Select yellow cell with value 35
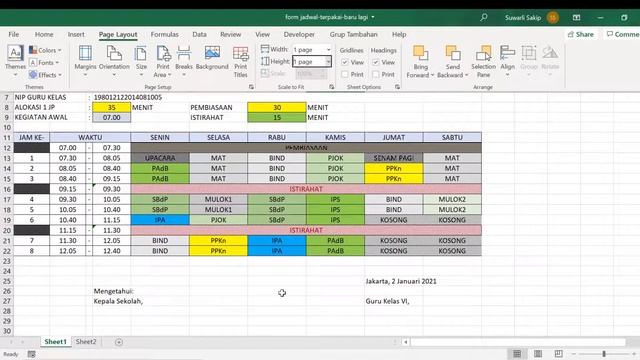640x360 pixels. (x=111, y=107)
